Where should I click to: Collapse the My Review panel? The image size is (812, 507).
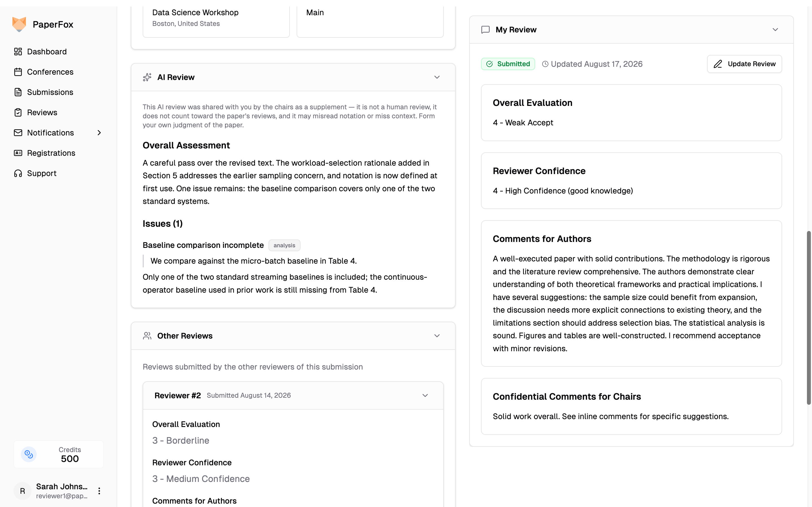click(x=775, y=30)
